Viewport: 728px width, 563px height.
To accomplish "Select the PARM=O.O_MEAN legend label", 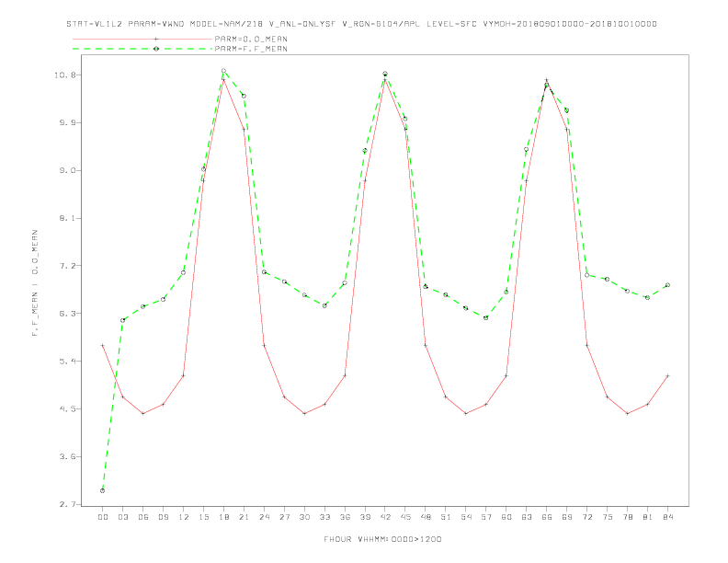I will coord(251,39).
